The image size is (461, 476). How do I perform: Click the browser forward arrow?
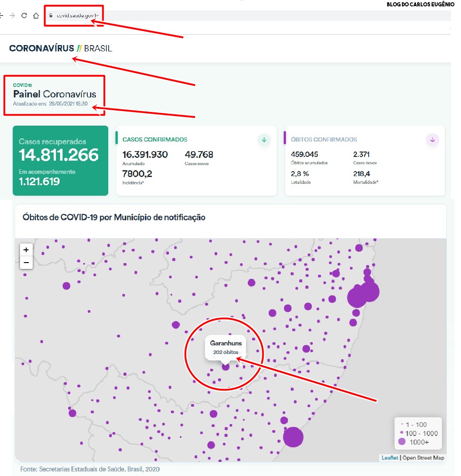12,15
